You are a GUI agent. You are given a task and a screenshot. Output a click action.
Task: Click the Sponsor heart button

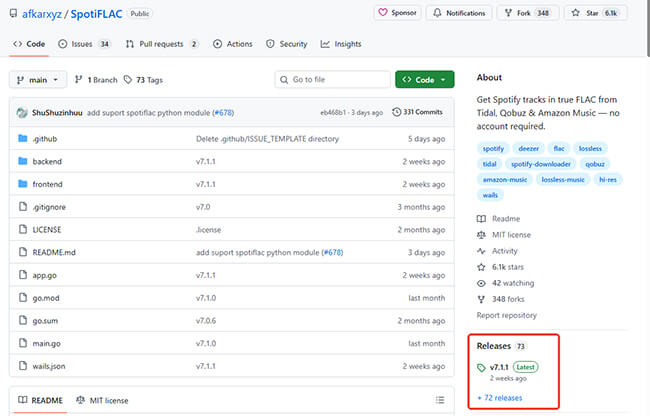[397, 13]
